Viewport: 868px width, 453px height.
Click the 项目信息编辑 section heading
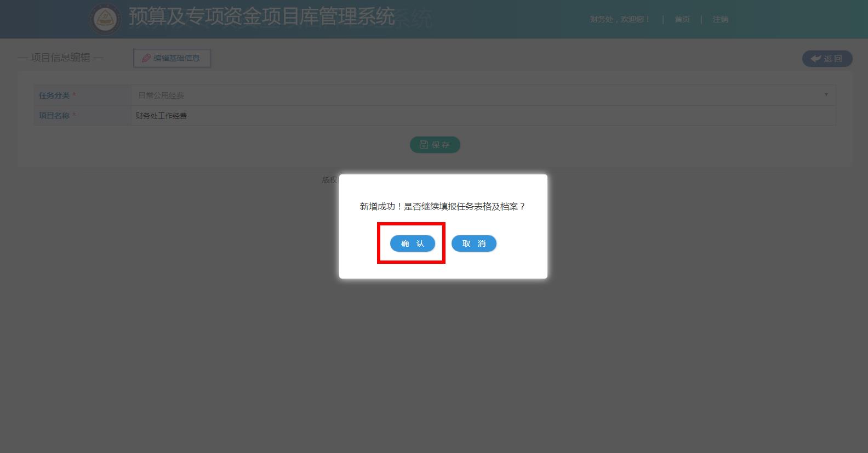tap(60, 58)
